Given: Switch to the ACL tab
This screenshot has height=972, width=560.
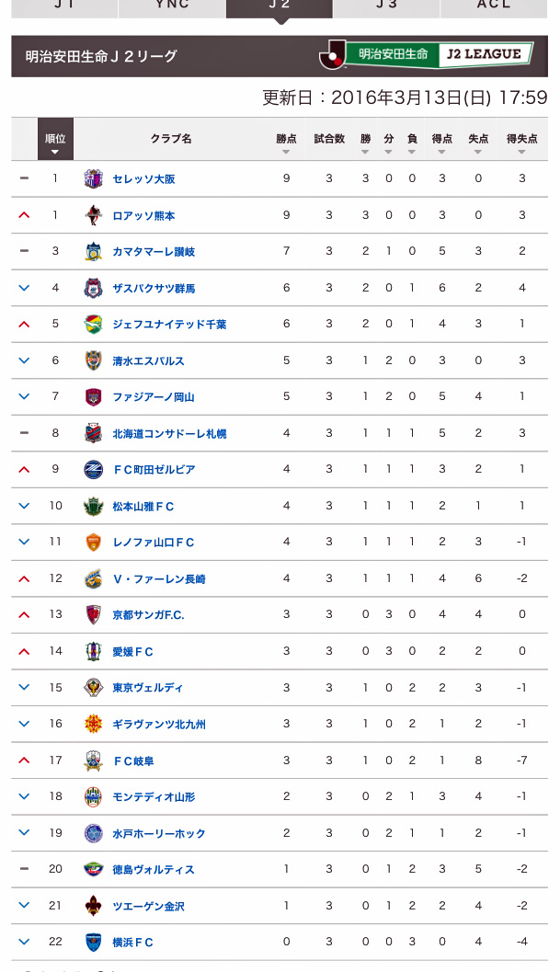Looking at the screenshot, I should pyautogui.click(x=494, y=7).
